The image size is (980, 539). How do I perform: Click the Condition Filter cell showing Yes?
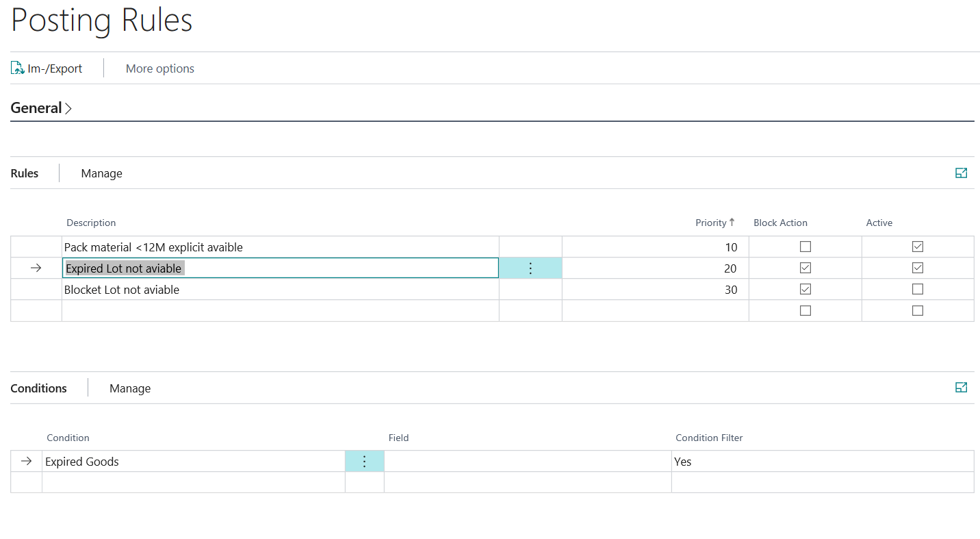[x=823, y=462]
